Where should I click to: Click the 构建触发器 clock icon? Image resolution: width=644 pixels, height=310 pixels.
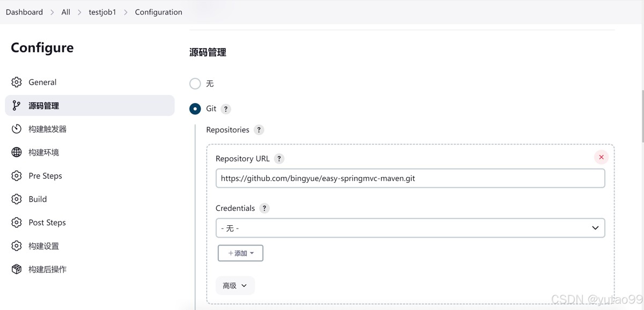pos(17,129)
